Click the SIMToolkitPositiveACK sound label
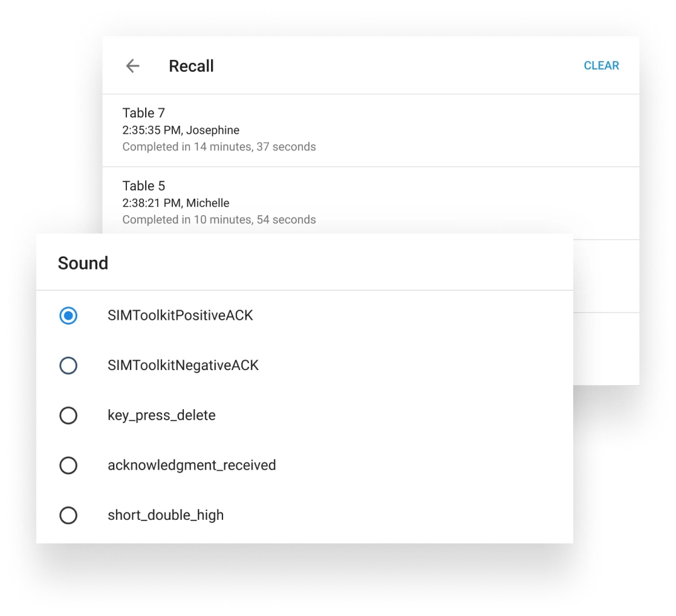The width and height of the screenshot is (676, 616). pyautogui.click(x=180, y=316)
